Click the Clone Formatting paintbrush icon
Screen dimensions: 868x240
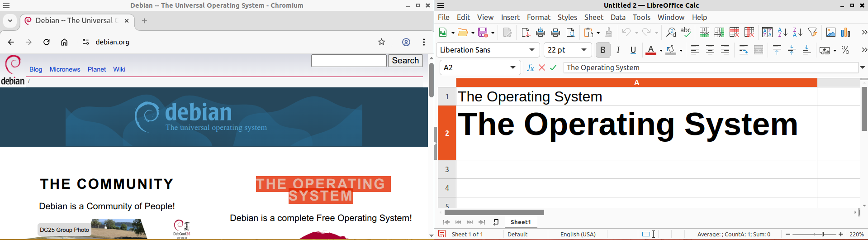[x=609, y=33]
